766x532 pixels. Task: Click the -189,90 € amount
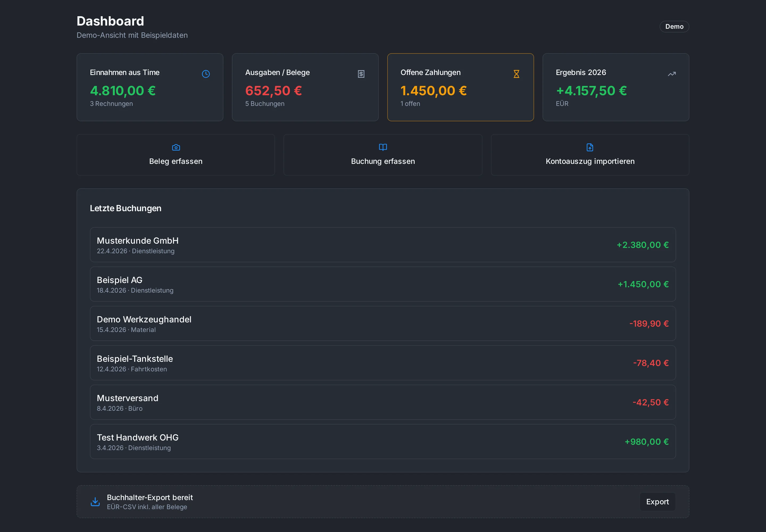point(649,324)
